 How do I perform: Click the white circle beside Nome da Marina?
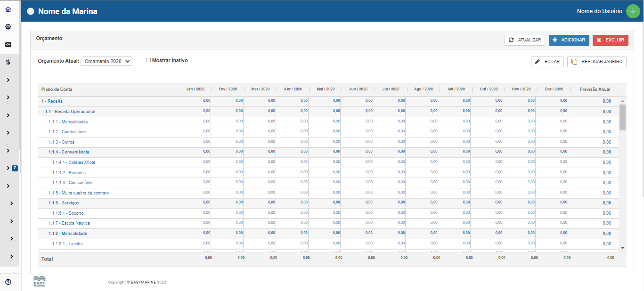tap(31, 11)
